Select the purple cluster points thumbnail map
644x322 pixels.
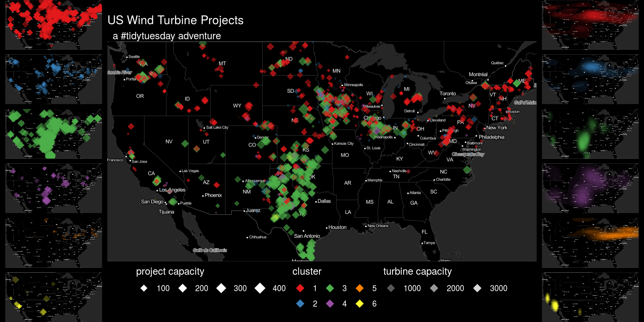tap(54, 188)
